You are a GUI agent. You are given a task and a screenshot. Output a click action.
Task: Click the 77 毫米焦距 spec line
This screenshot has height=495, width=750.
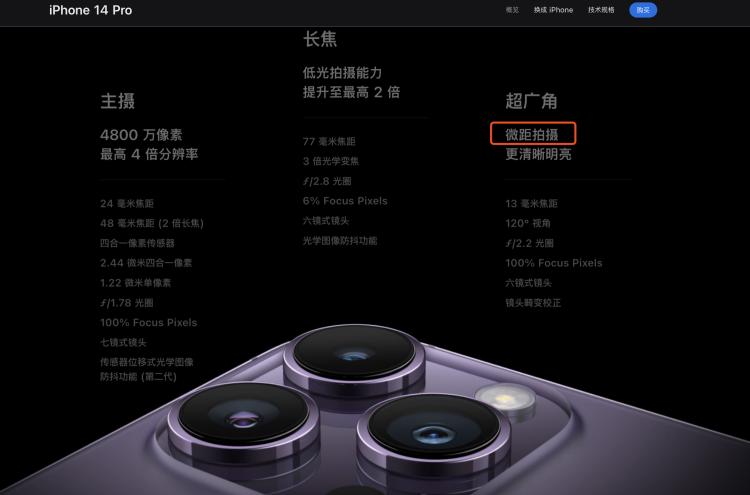(x=329, y=142)
